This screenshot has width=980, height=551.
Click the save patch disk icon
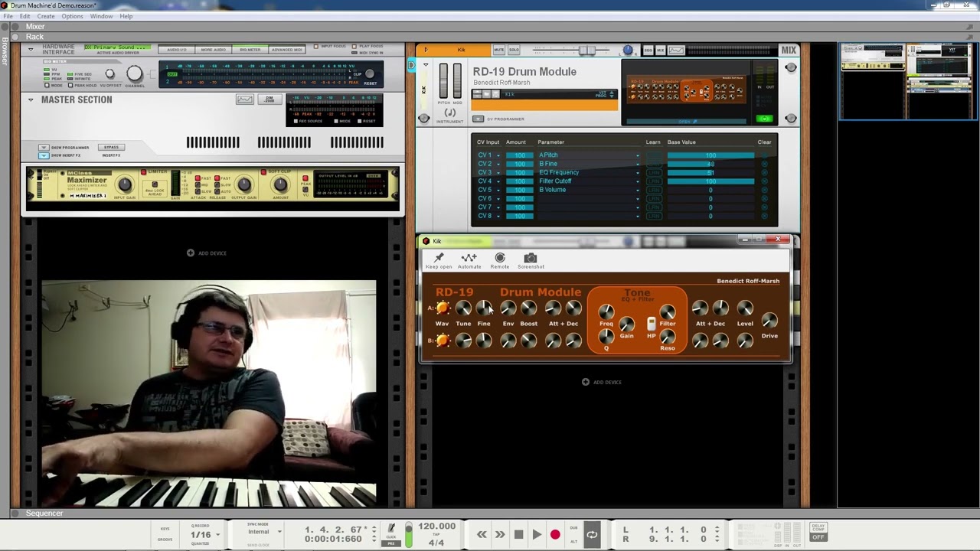click(495, 94)
